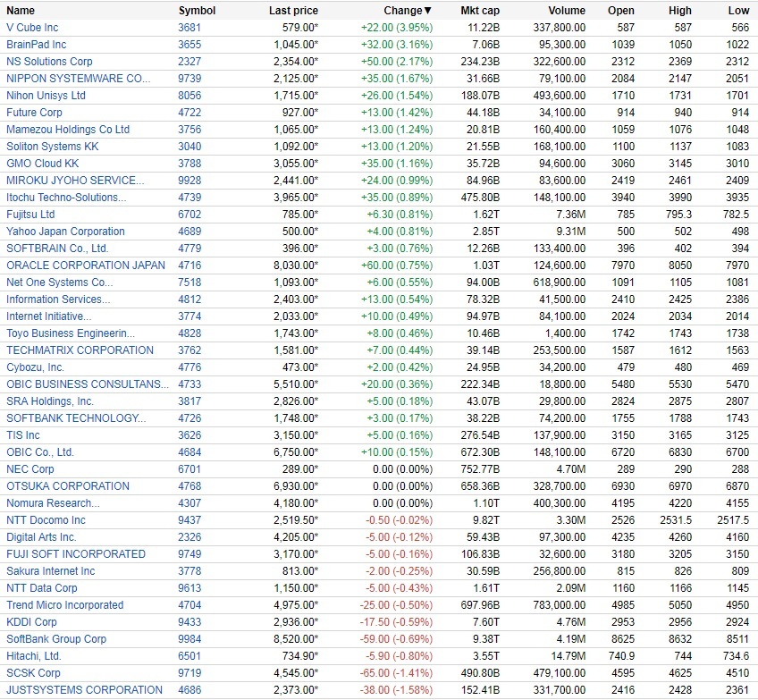Open the NTT Data Corp link
758x700 pixels.
point(42,588)
